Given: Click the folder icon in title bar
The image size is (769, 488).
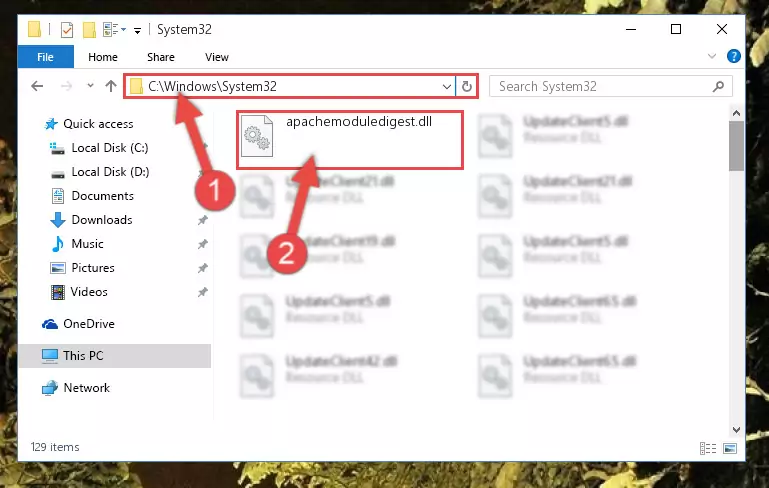Looking at the screenshot, I should tap(34, 29).
